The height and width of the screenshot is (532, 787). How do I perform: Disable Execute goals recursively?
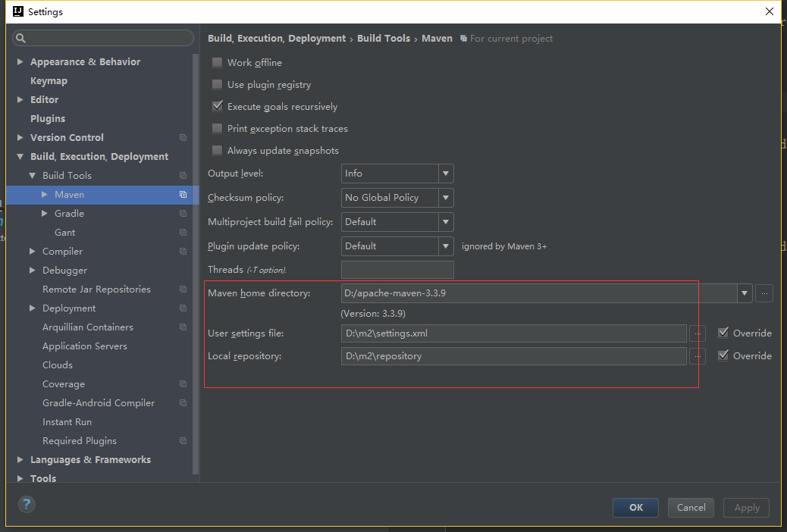[x=217, y=106]
